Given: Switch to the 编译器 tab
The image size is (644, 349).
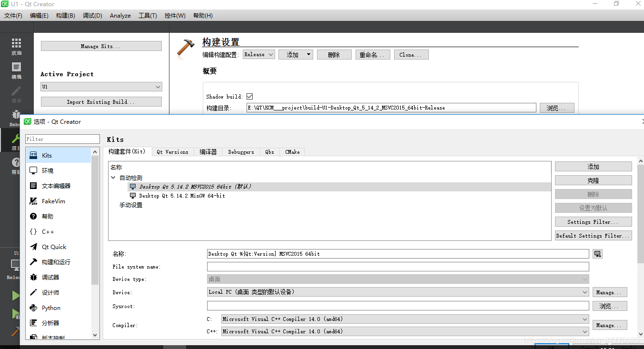Looking at the screenshot, I should tap(208, 152).
